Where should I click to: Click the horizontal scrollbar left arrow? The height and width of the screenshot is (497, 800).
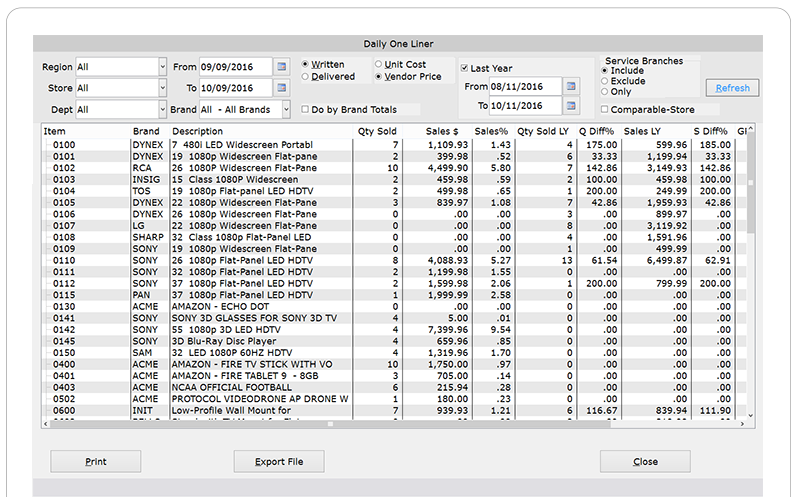click(x=46, y=424)
